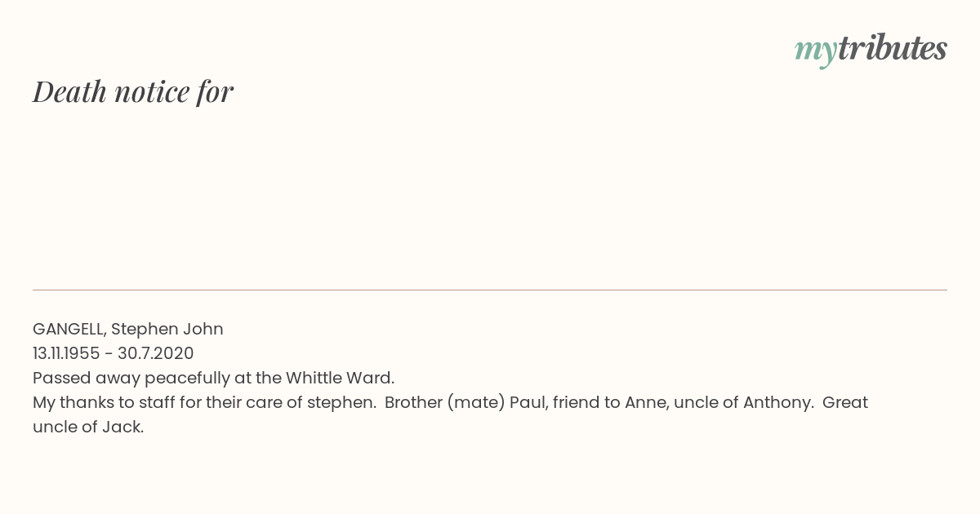Image resolution: width=980 pixels, height=514 pixels.
Task: Click the name "Paul"
Action: click(527, 402)
